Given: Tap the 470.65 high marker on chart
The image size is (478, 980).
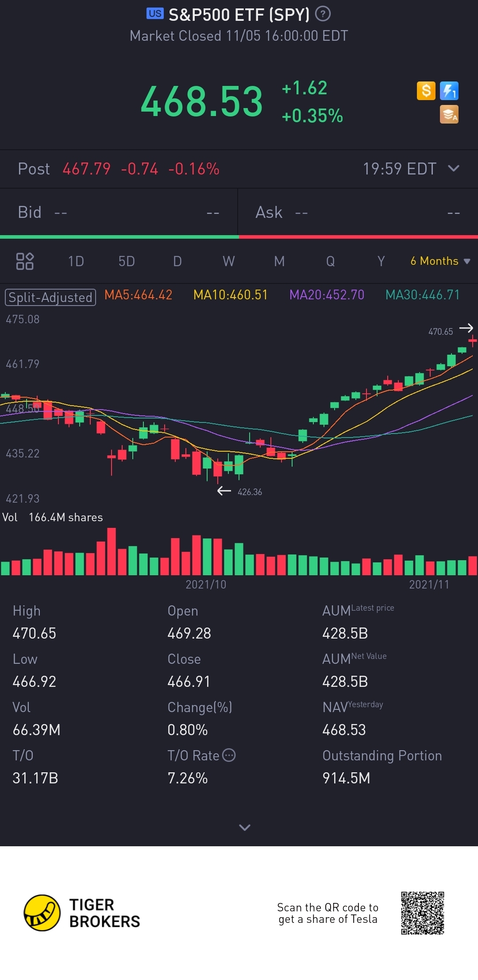Looking at the screenshot, I should coord(441,331).
